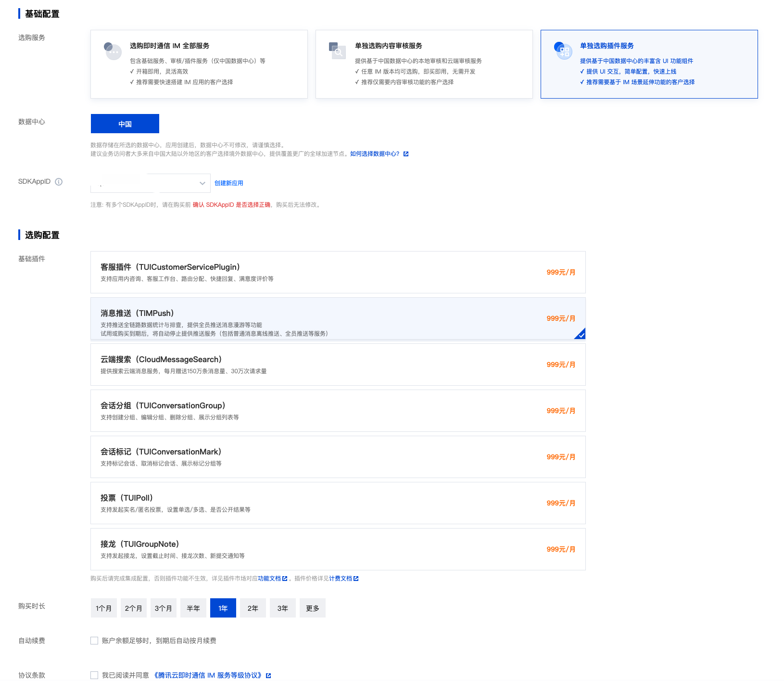
Task: Click the info icon next to SDKAppID
Action: tap(59, 182)
